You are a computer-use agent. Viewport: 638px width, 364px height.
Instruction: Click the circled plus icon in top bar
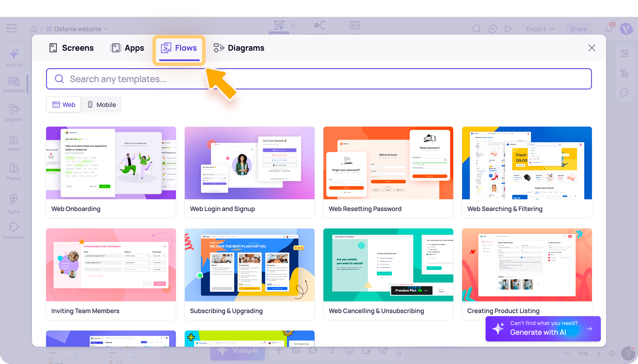click(x=492, y=29)
